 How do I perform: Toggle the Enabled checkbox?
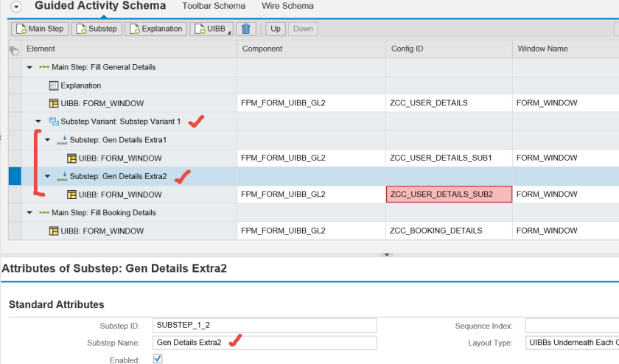pos(158,358)
